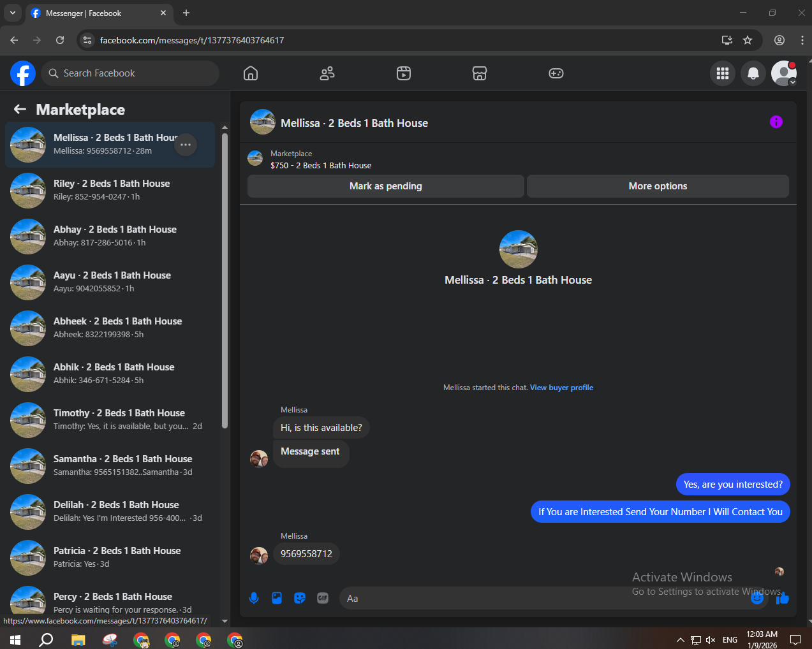Open the Home feed icon

click(251, 73)
